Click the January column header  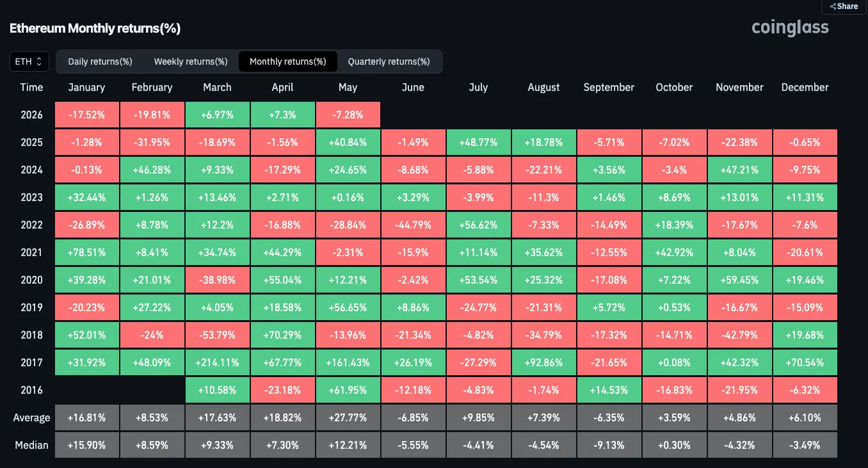pos(86,87)
